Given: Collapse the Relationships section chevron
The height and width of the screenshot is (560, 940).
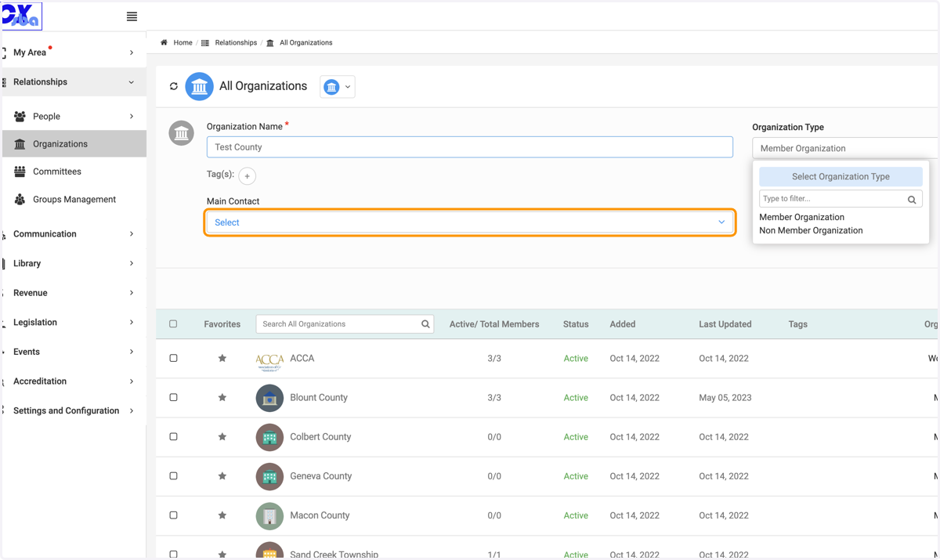Looking at the screenshot, I should pos(131,82).
